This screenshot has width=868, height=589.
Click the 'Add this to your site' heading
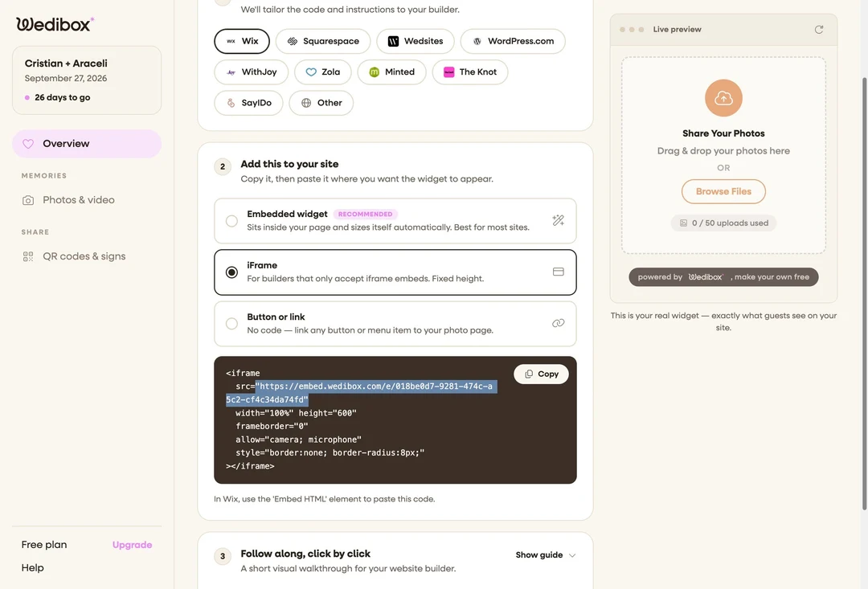289,165
